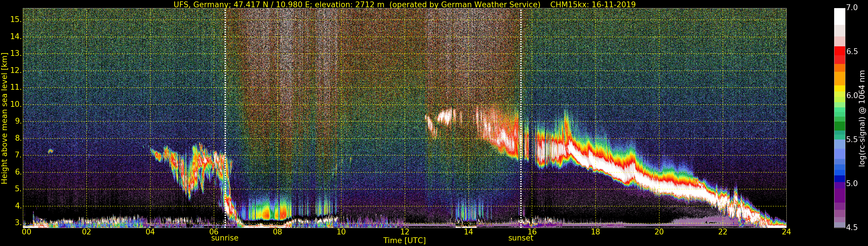This screenshot has height=246, width=868.
Task: Click the colorbar value '6.0'
Action: pos(852,96)
